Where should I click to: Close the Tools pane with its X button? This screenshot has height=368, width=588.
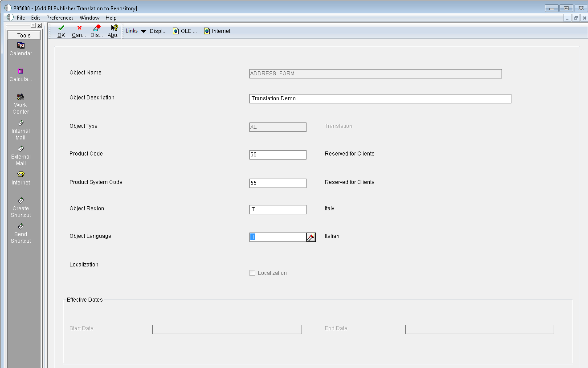click(39, 26)
